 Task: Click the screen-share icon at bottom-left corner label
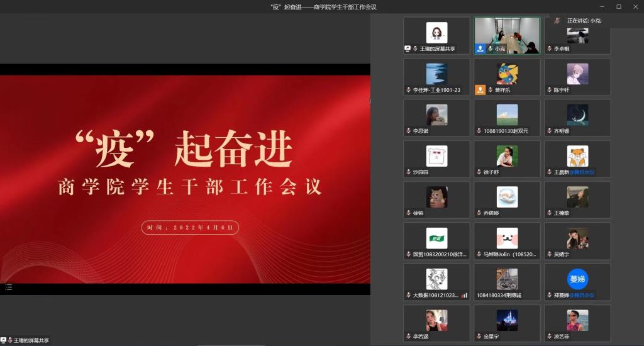point(4,340)
